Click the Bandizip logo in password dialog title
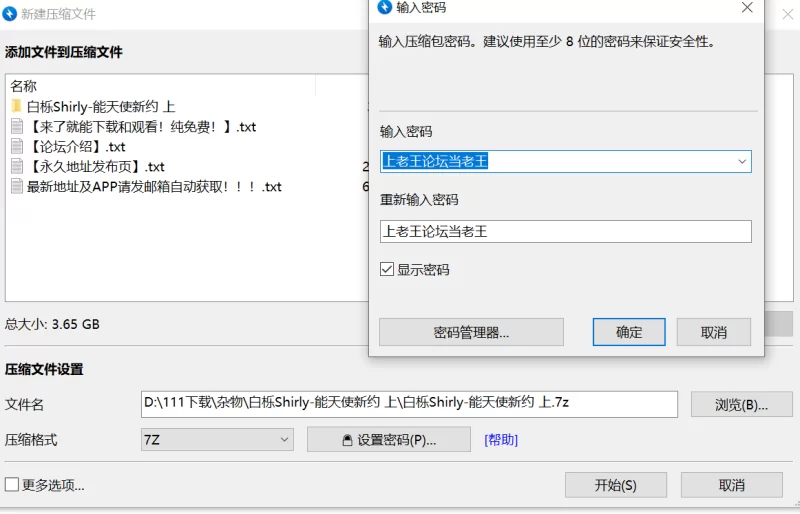This screenshot has width=800, height=514. [x=384, y=7]
